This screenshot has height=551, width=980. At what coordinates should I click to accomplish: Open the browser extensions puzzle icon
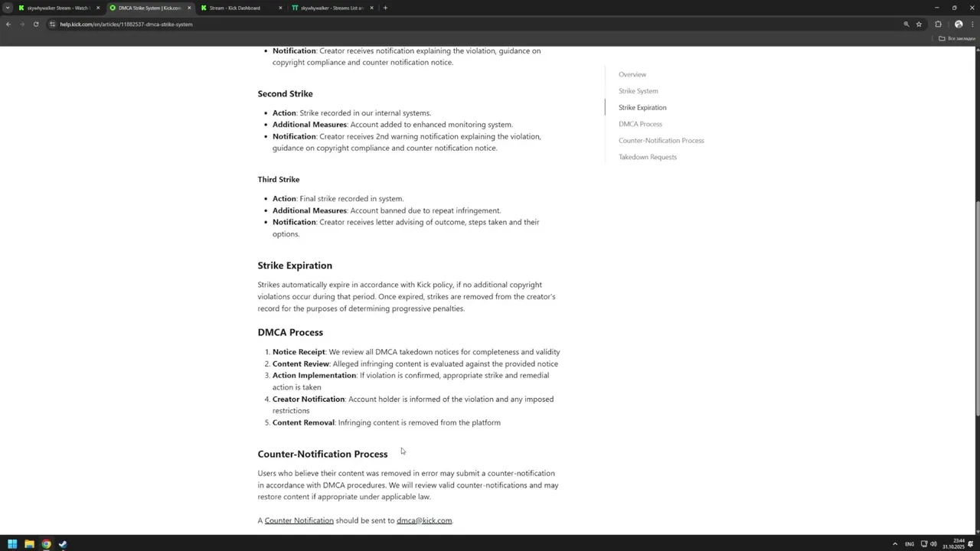[938, 24]
